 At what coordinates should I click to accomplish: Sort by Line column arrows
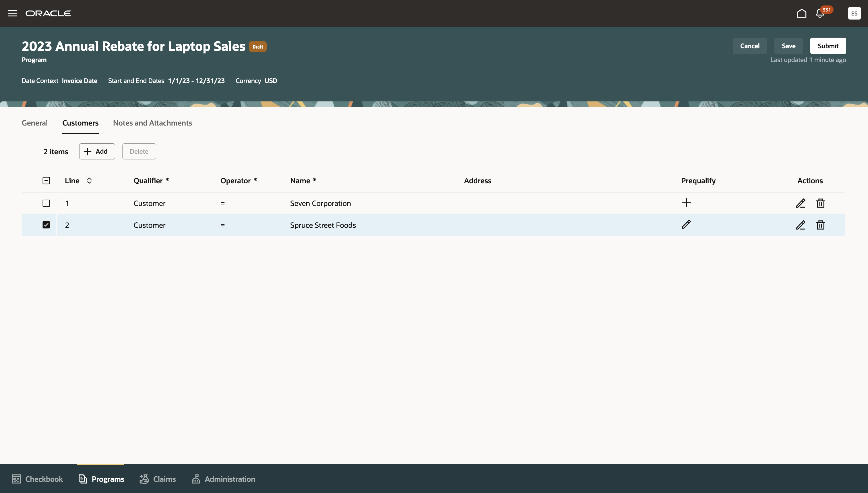(89, 180)
